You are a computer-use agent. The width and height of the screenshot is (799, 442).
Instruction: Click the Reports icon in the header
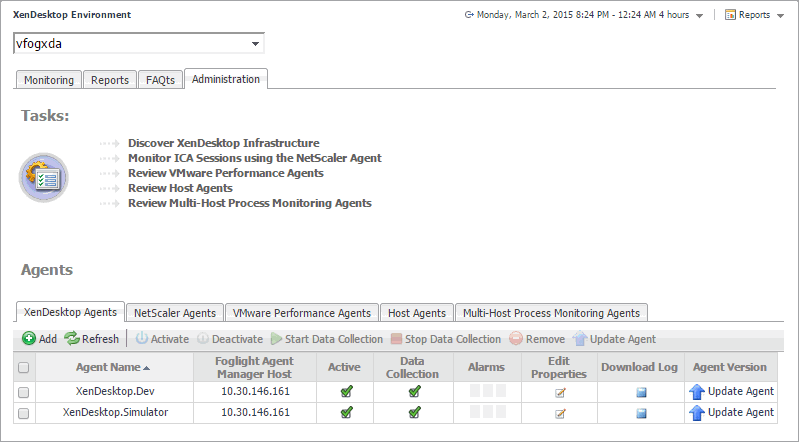click(x=730, y=15)
